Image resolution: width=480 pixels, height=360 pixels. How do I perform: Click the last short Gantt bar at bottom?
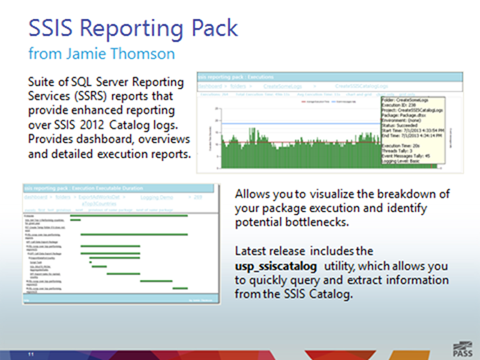click(x=180, y=288)
